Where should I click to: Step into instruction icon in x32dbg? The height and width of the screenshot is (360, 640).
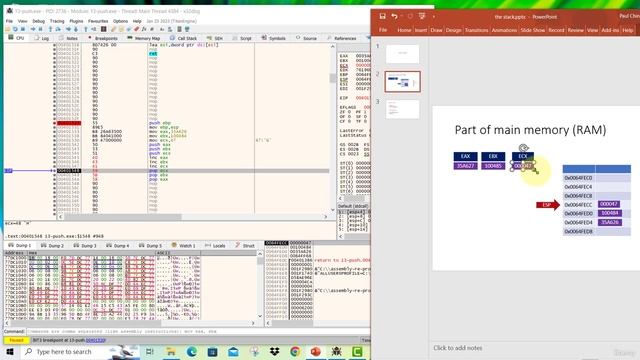(50, 29)
